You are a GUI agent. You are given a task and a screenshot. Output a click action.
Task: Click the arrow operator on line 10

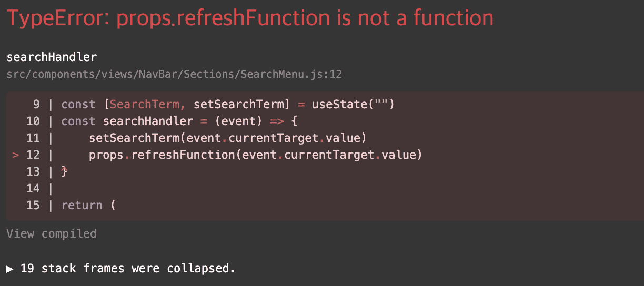coord(277,121)
